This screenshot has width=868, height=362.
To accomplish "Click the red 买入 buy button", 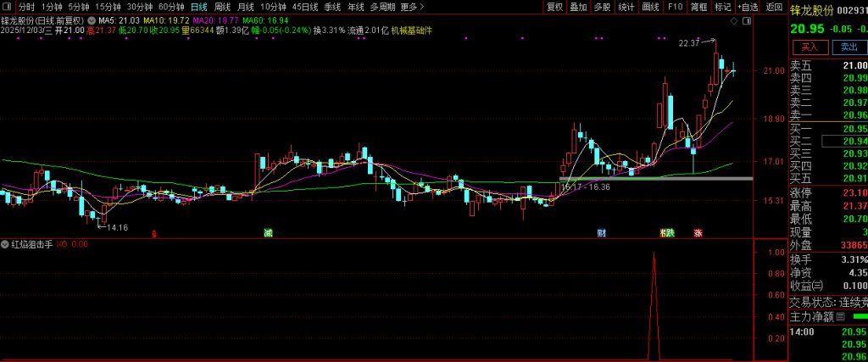I will tap(810, 47).
